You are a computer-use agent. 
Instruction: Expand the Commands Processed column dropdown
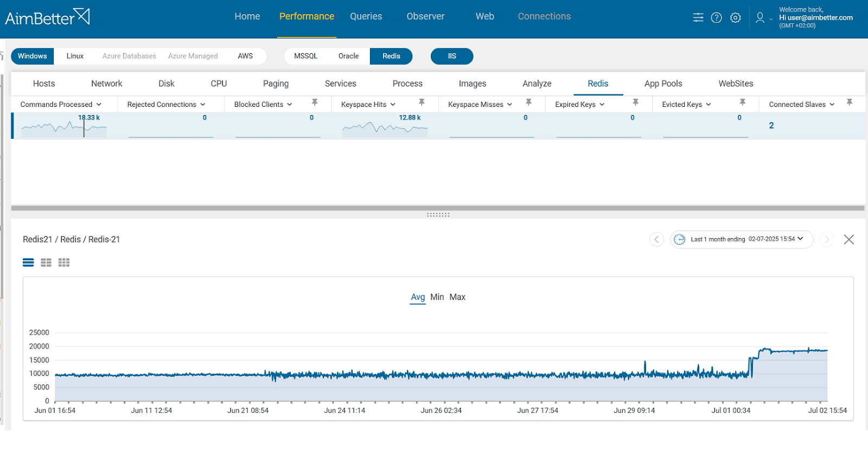pos(99,105)
